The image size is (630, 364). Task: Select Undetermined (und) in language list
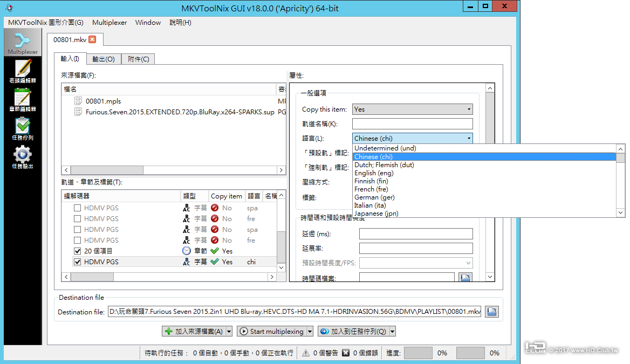[x=484, y=148]
